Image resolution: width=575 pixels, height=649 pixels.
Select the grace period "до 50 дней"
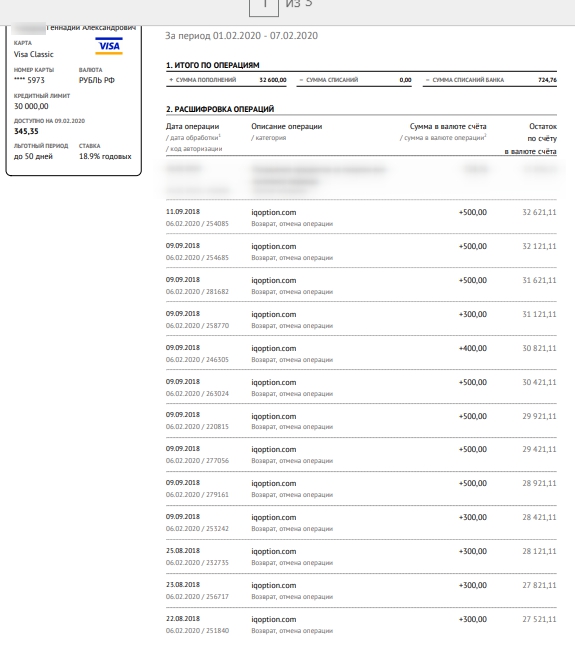point(33,156)
